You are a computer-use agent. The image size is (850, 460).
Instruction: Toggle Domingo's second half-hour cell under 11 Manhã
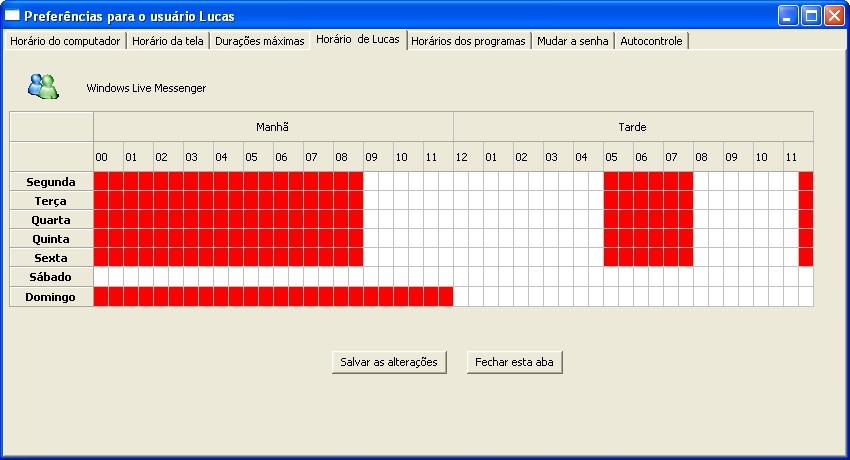pos(446,297)
